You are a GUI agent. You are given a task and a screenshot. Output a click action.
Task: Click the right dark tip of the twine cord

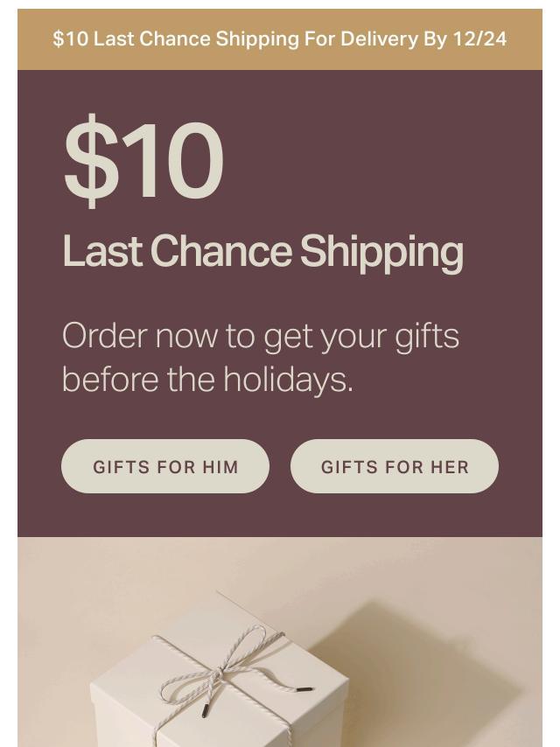point(304,689)
